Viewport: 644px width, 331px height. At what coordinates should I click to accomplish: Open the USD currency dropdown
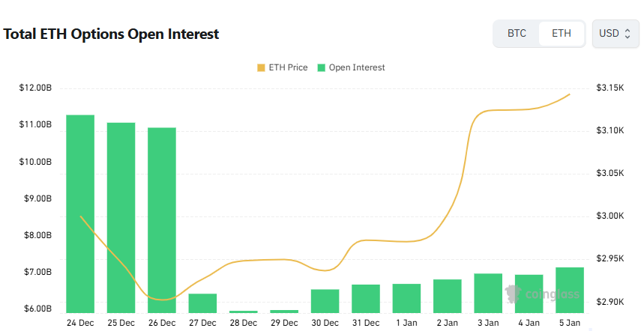[615, 34]
